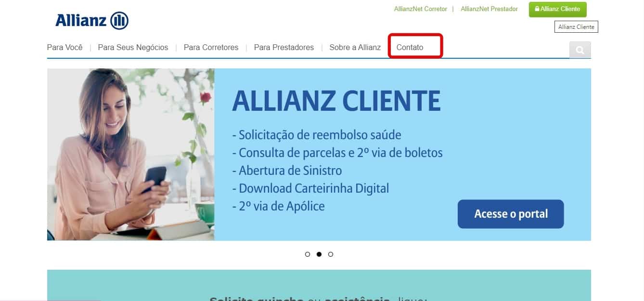This screenshot has width=644, height=301.
Task: Click the woman with phone banner photo
Action: pyautogui.click(x=130, y=155)
